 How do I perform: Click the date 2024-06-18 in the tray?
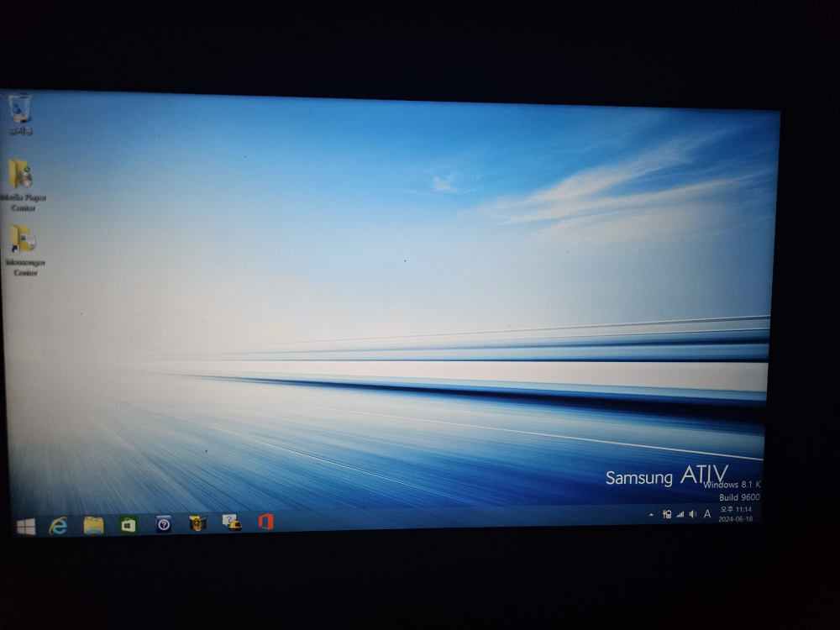pos(736,518)
